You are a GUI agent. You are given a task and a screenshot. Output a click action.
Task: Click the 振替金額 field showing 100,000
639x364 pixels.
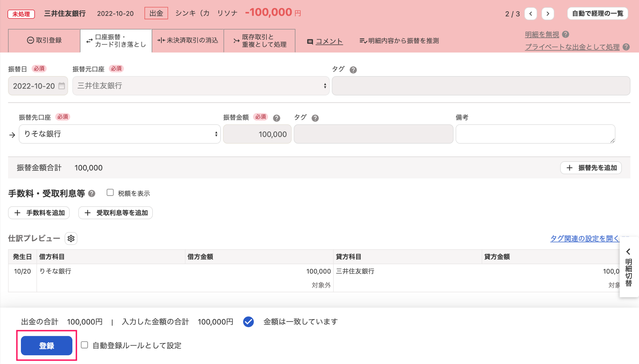(257, 134)
